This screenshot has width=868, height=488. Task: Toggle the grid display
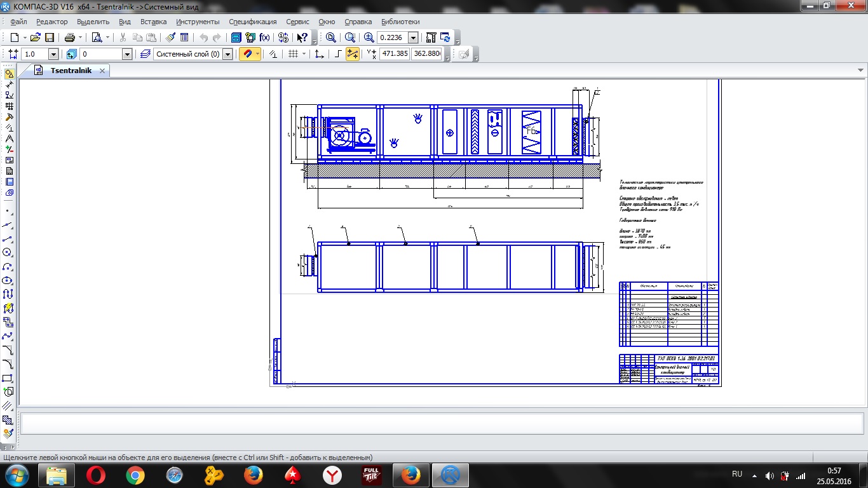tap(293, 54)
